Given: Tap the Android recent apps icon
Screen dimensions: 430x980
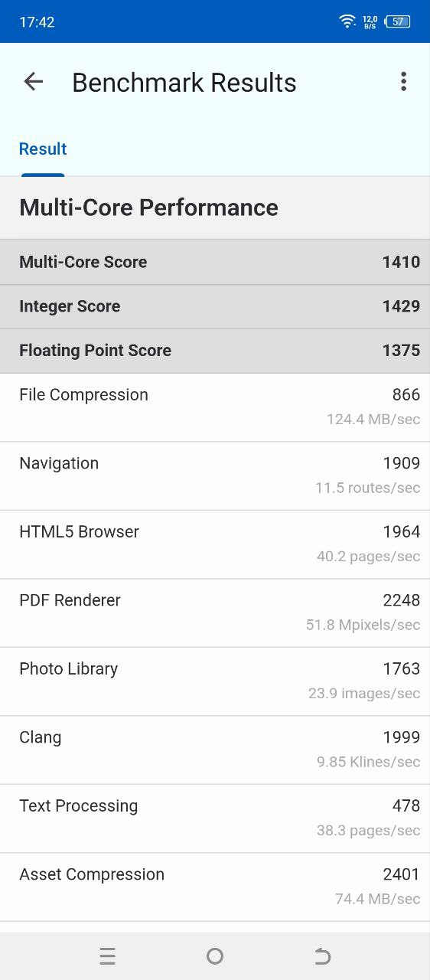Looking at the screenshot, I should click(107, 955).
